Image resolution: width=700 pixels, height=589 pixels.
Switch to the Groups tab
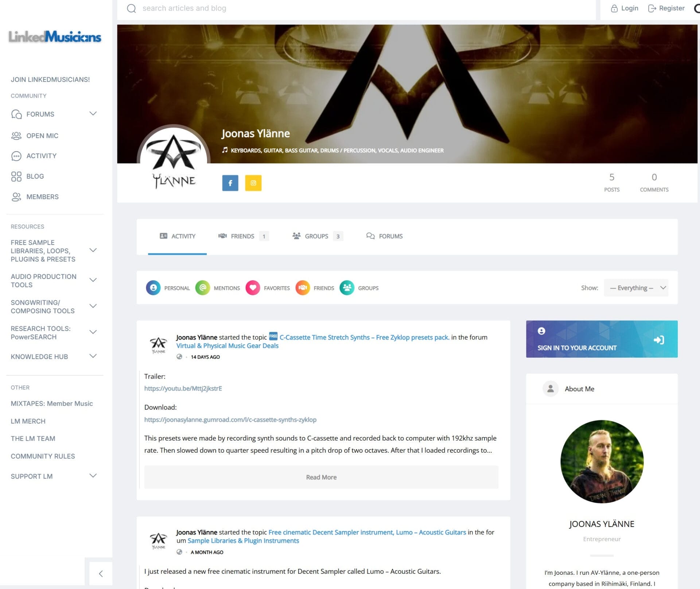coord(316,236)
